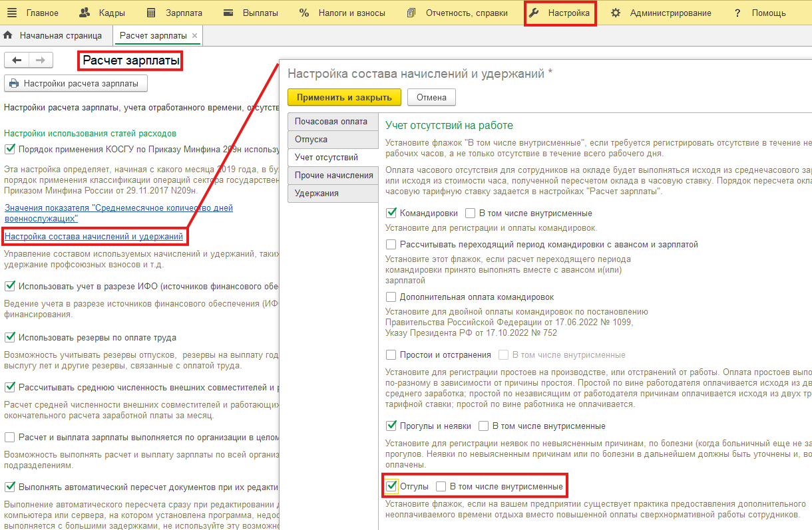Enable Расчет и выплата зарплаты по организации checkbox
The width and height of the screenshot is (812, 530).
(x=10, y=437)
